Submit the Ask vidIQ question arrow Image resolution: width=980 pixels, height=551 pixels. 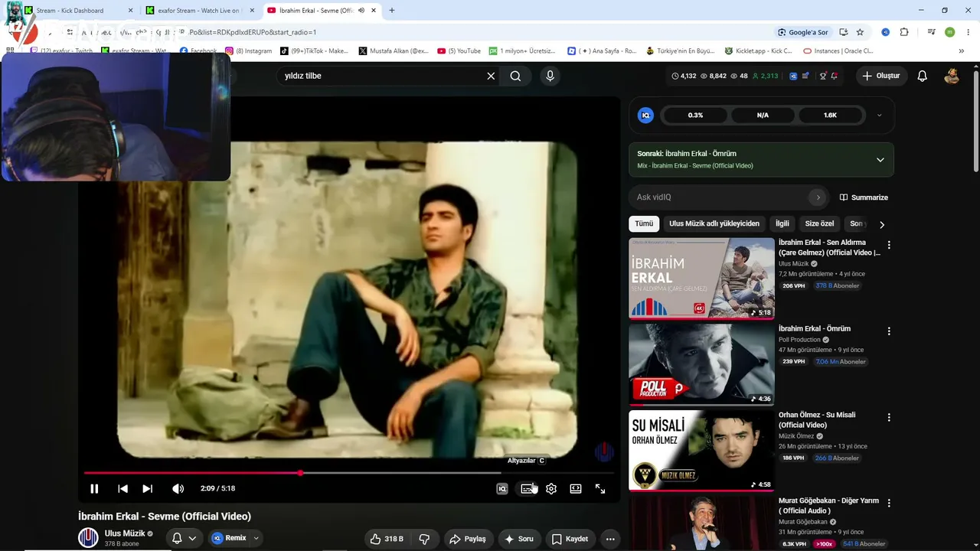[818, 197]
